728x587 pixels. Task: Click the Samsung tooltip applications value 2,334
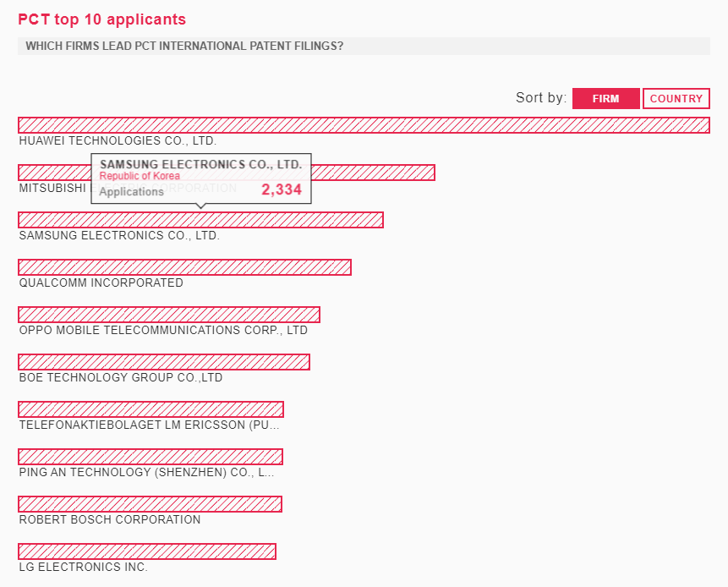[282, 190]
